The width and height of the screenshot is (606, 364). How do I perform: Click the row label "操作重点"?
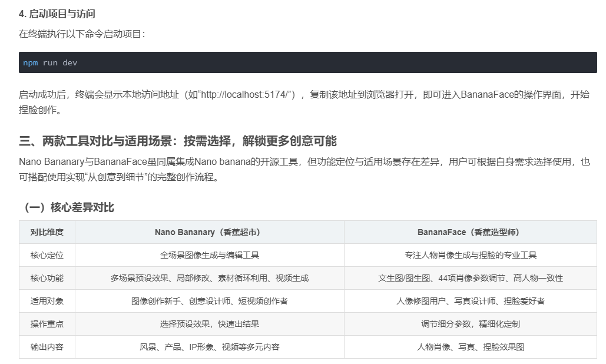tap(47, 324)
